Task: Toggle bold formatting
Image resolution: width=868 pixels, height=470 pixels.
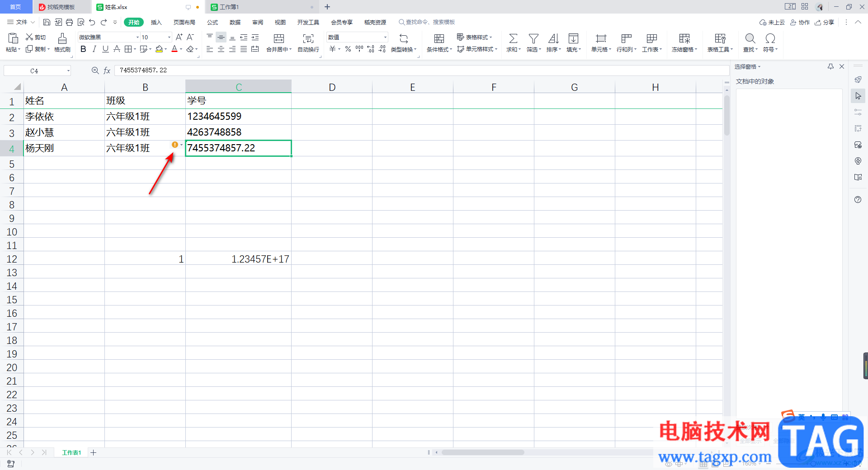Action: [x=83, y=49]
